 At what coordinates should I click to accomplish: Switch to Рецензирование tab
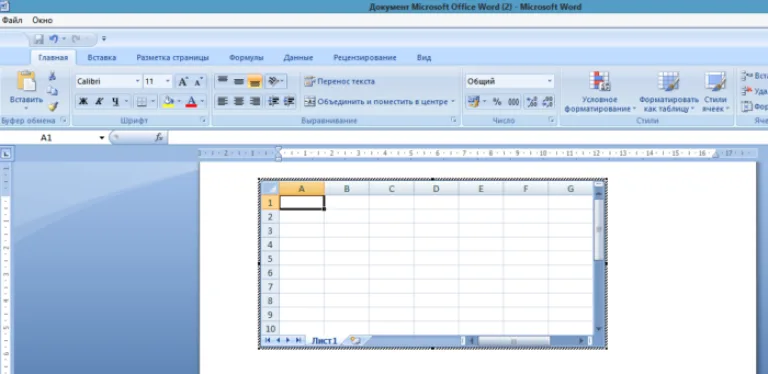pos(364,57)
